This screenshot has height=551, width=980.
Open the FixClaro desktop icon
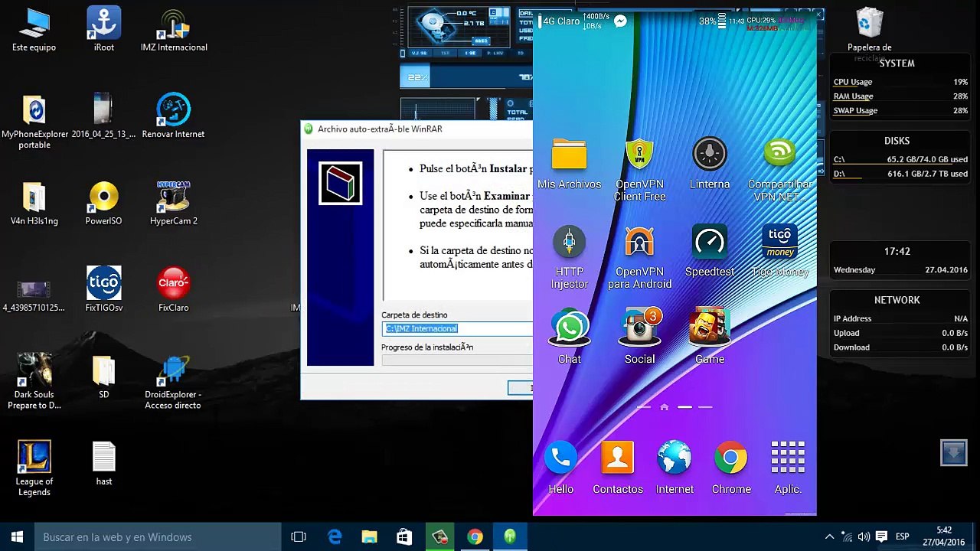click(174, 289)
